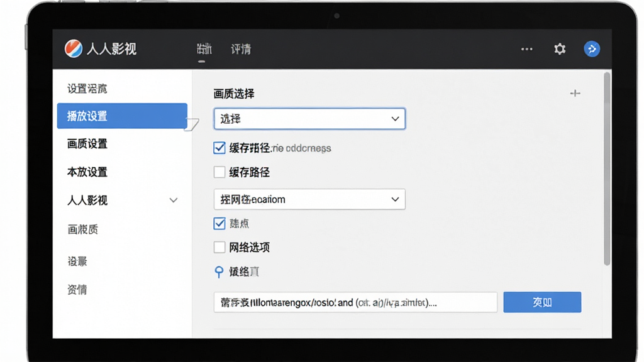Open the three-dot more options menu
Image resolution: width=644 pixels, height=362 pixels.
pyautogui.click(x=526, y=49)
